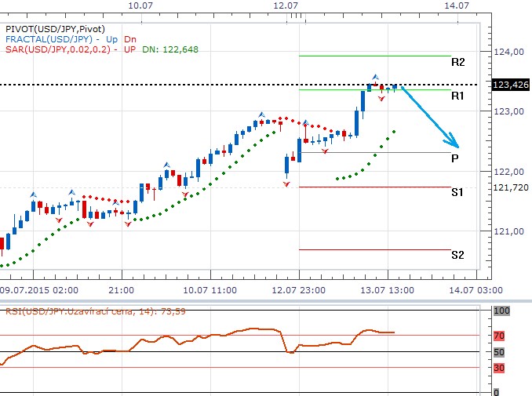Select the R2 resistance level label
The image size is (532, 396).
point(457,62)
